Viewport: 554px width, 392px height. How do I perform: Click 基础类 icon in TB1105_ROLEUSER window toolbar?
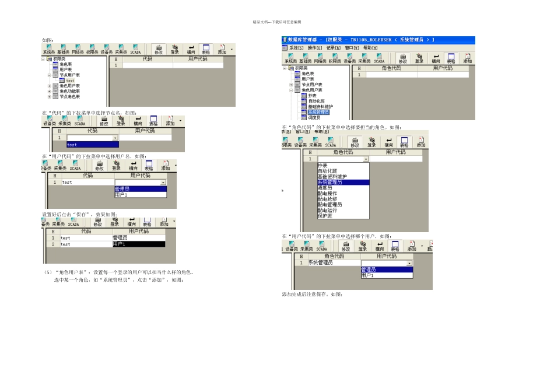point(305,58)
